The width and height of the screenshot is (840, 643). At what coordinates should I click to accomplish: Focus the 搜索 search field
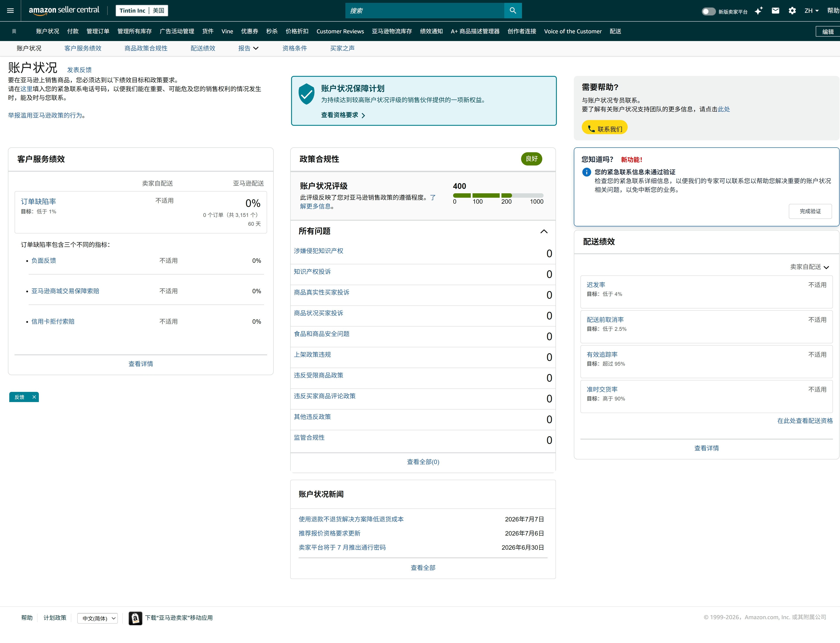point(425,11)
